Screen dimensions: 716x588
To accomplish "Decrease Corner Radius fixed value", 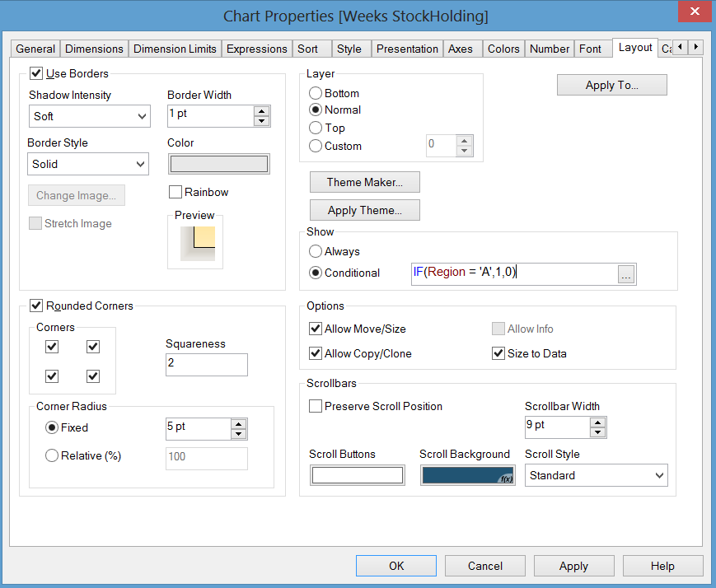I will (x=239, y=434).
